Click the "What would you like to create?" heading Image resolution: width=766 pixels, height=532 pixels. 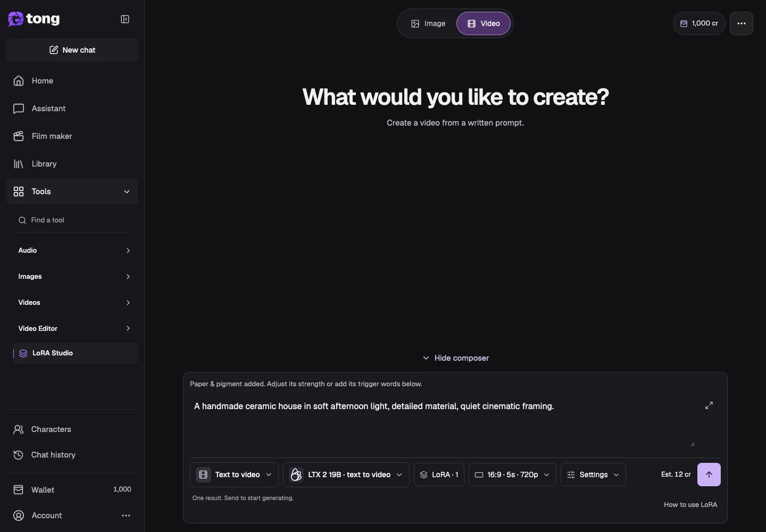455,97
